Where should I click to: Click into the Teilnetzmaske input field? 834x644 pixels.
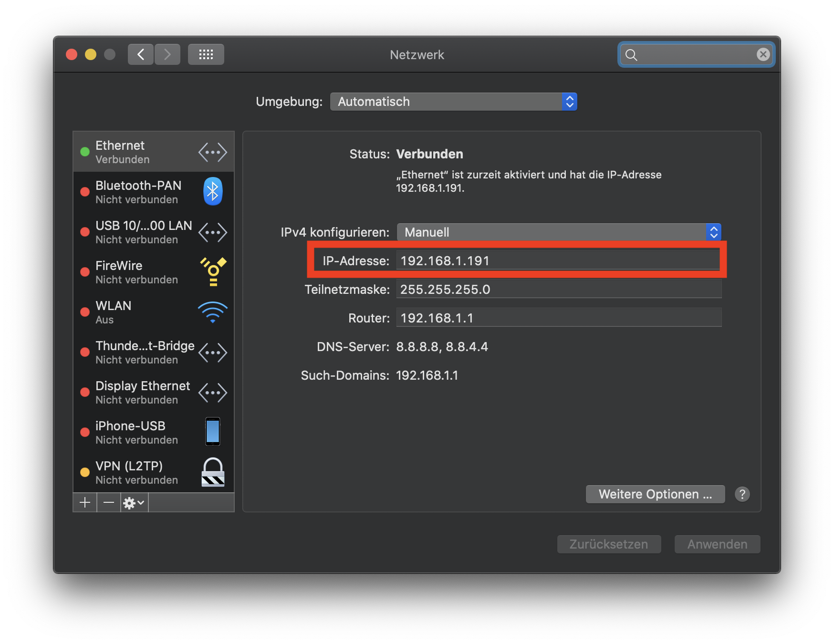(x=558, y=290)
